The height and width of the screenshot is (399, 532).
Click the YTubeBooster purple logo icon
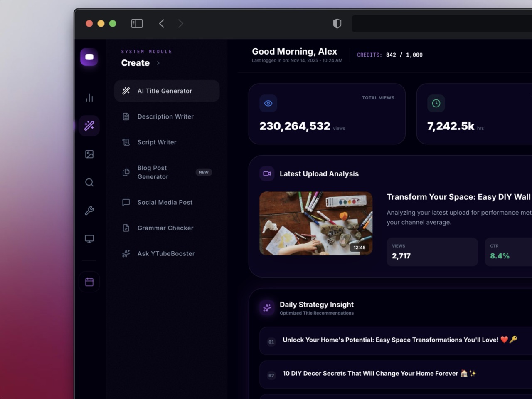(x=89, y=57)
